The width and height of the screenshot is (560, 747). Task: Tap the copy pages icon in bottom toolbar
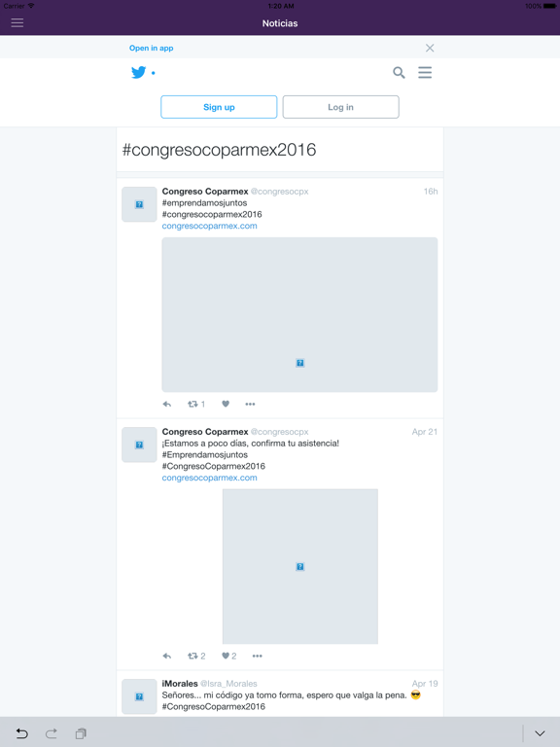tap(81, 733)
